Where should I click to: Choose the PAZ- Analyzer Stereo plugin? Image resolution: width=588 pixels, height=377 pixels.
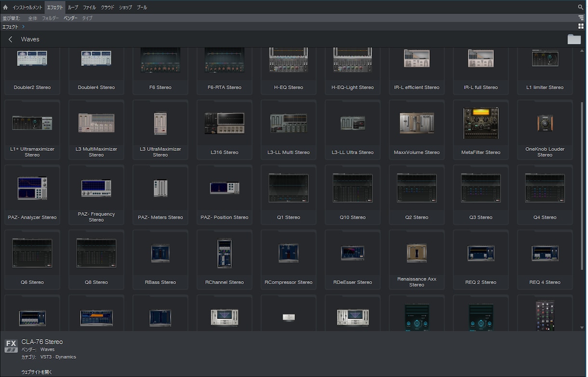coord(32,194)
